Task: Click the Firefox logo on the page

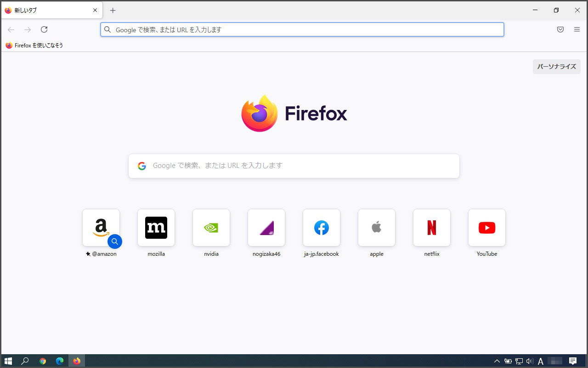Action: [x=294, y=113]
